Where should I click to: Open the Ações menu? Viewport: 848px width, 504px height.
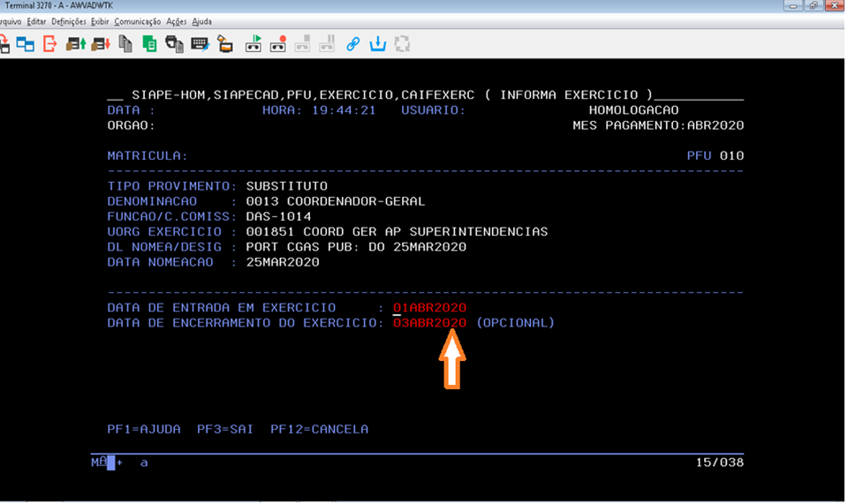coord(177,21)
